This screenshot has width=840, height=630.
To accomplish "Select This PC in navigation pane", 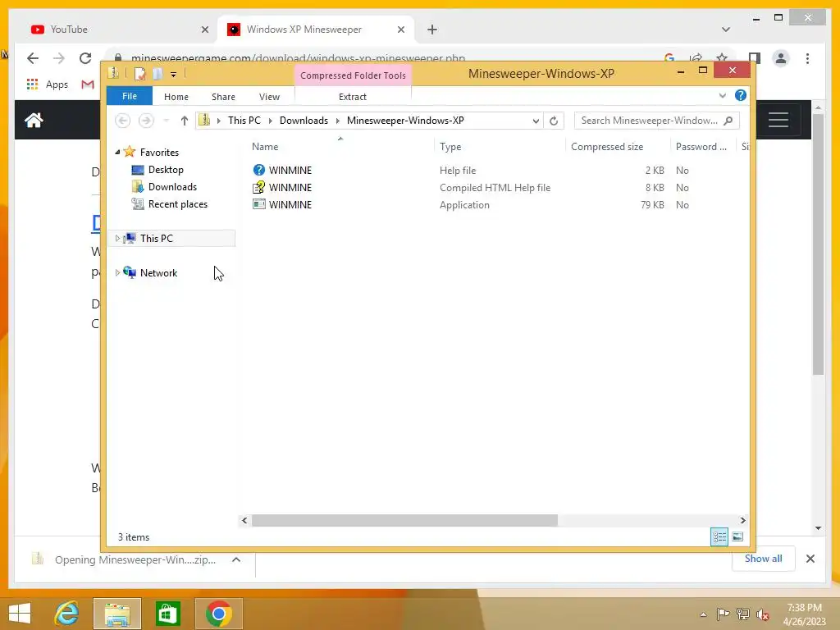I will click(x=157, y=239).
